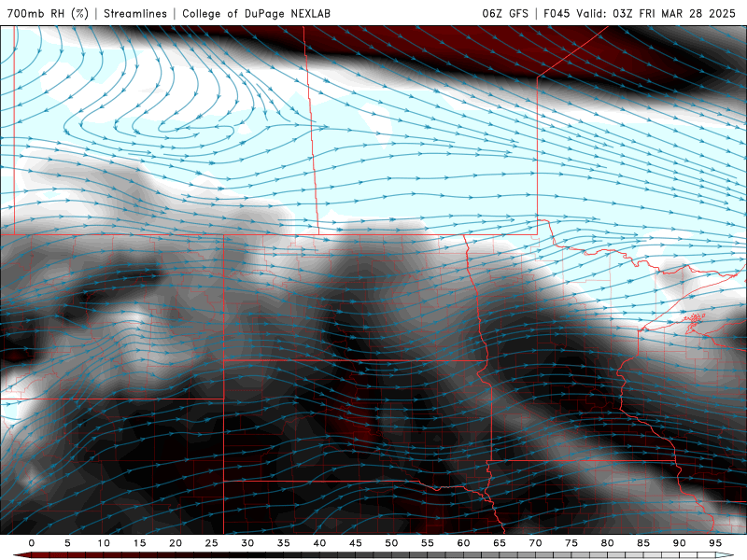Click the 0 label on the RH scale
The image size is (747, 560).
32,543
